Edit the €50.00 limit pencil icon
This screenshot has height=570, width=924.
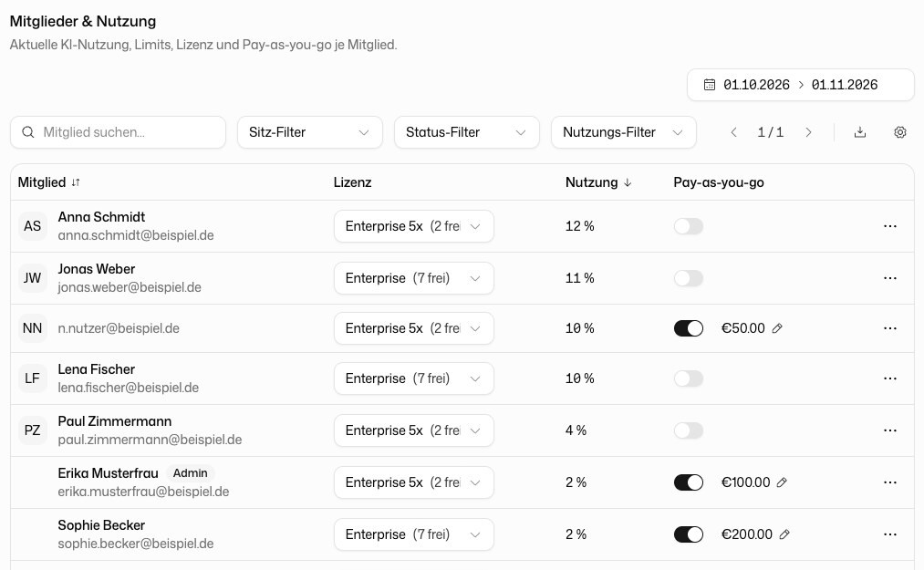tap(777, 328)
